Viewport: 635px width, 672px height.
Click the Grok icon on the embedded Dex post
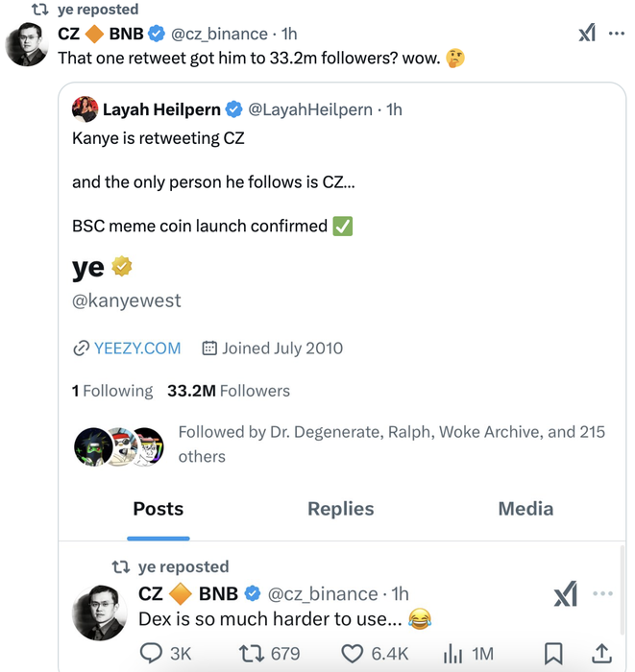pos(566,594)
